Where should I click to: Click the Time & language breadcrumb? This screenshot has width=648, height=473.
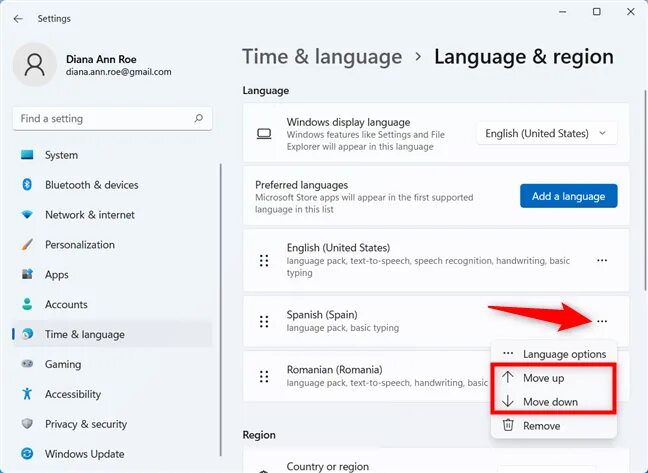pos(322,57)
